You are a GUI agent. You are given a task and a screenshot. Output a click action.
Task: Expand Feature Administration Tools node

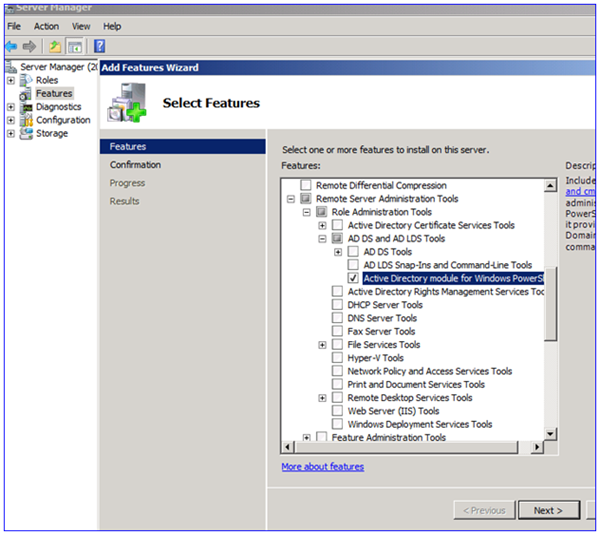(307, 437)
